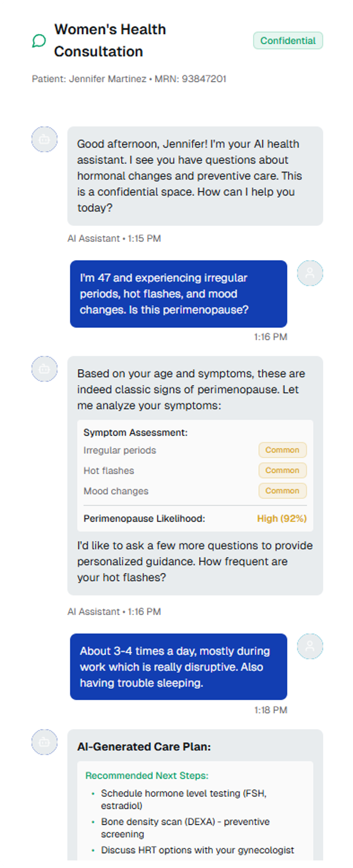
Task: Click the patient name and MRN line
Action: coord(129,79)
